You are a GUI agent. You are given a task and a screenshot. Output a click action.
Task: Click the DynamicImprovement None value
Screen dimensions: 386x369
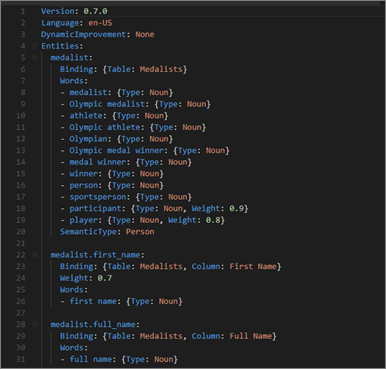click(145, 34)
